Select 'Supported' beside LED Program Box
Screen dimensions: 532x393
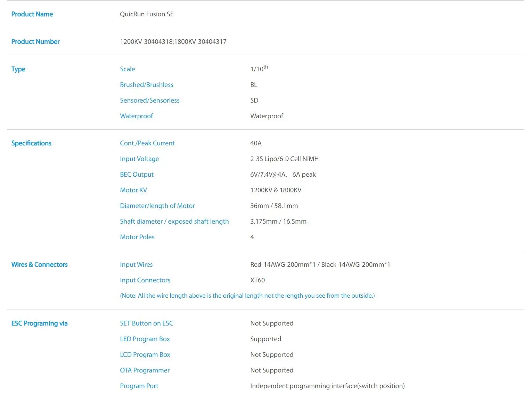(x=265, y=339)
